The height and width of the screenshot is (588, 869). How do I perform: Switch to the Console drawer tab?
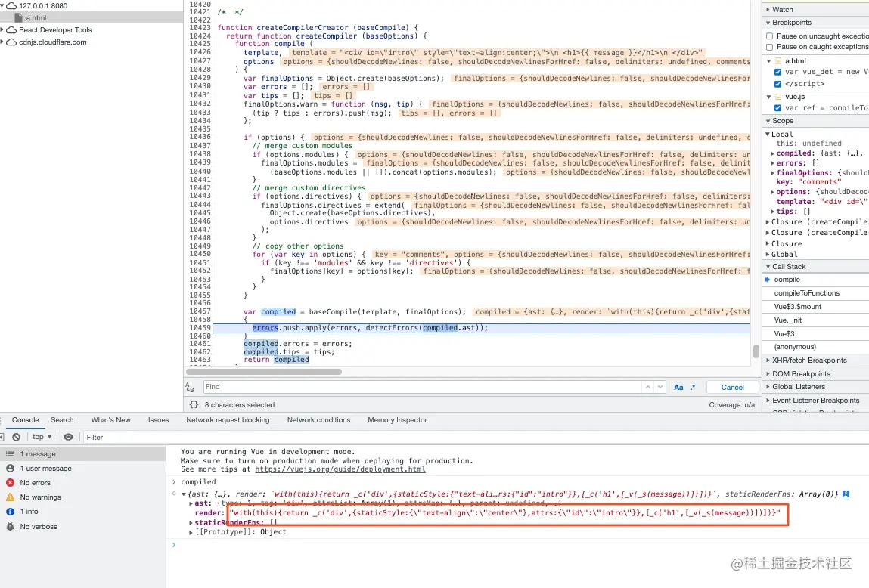click(x=26, y=420)
